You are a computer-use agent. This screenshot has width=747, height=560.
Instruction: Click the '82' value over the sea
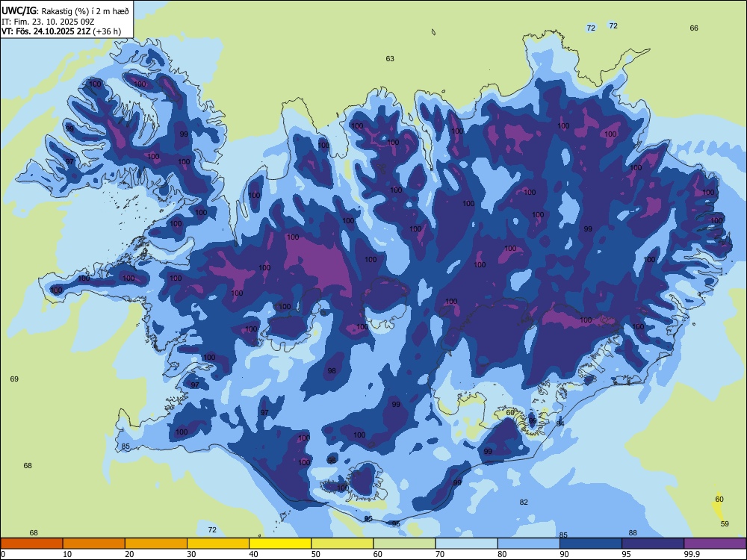pos(524,503)
